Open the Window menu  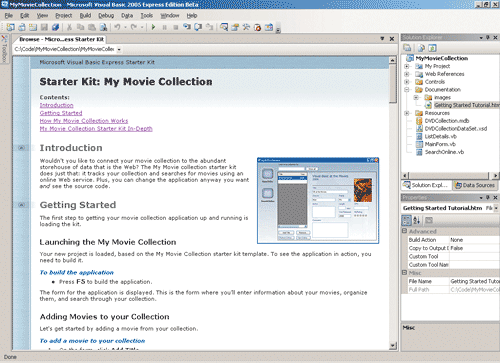pyautogui.click(x=170, y=15)
